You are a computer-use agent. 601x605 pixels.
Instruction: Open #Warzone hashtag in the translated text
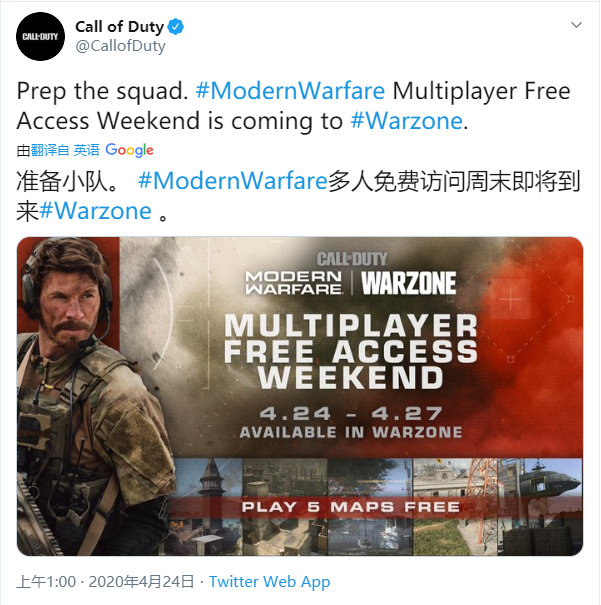pos(95,211)
